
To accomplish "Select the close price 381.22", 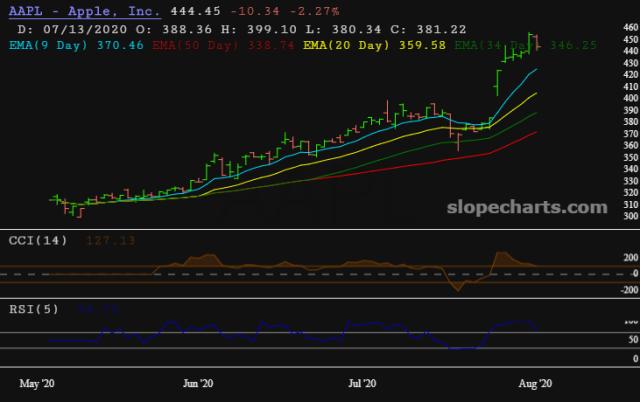I will [x=441, y=29].
